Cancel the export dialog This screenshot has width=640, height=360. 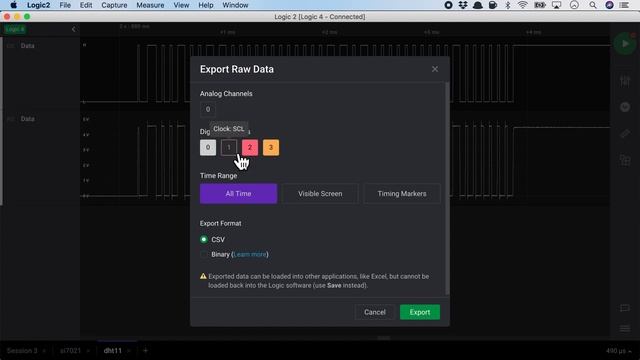375,312
